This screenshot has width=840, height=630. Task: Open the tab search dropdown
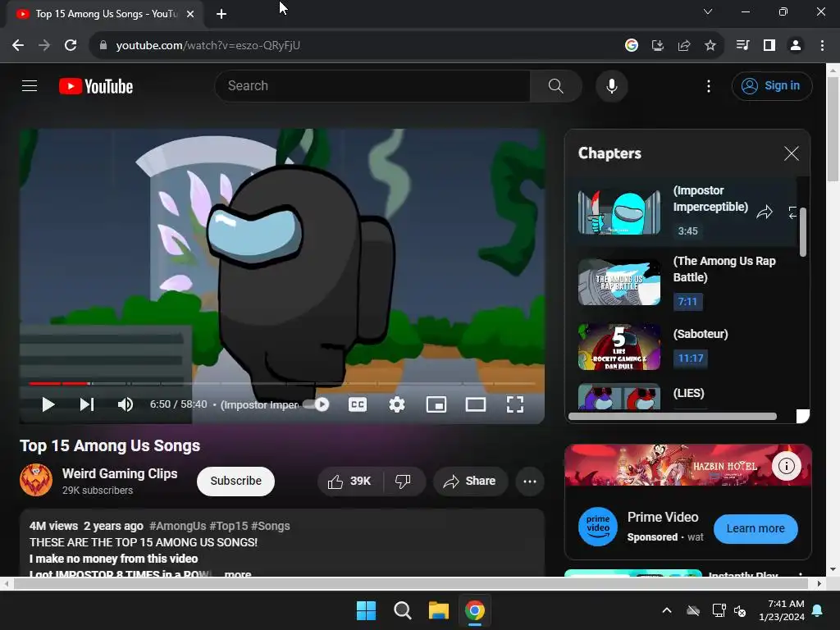(708, 11)
